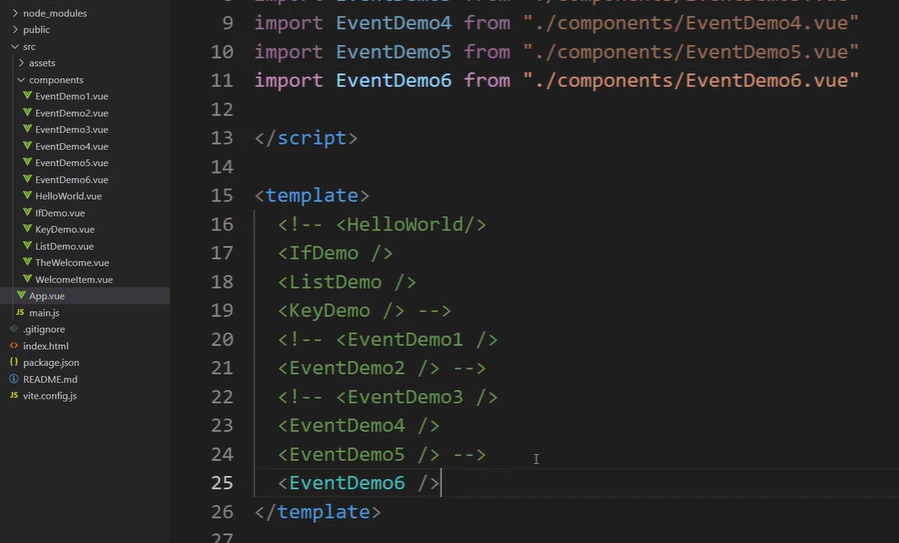This screenshot has width=899, height=543.
Task: Click the info icon beside README.md
Action: coord(14,379)
